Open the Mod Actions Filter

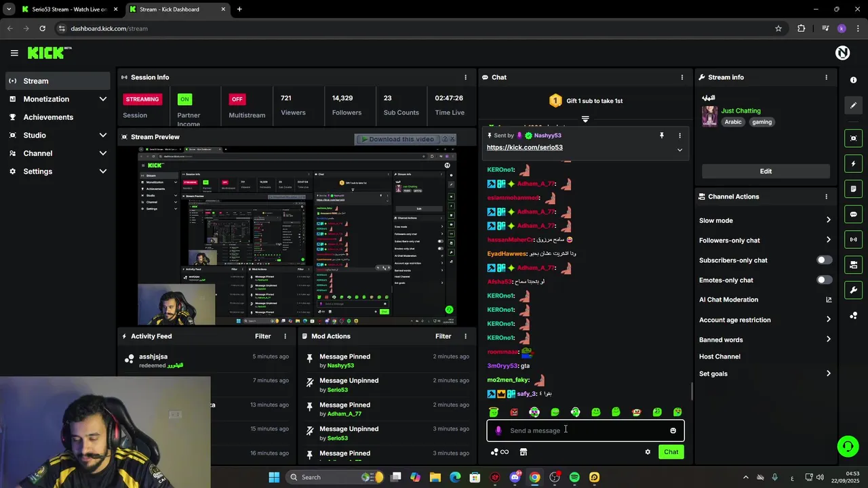tap(443, 336)
